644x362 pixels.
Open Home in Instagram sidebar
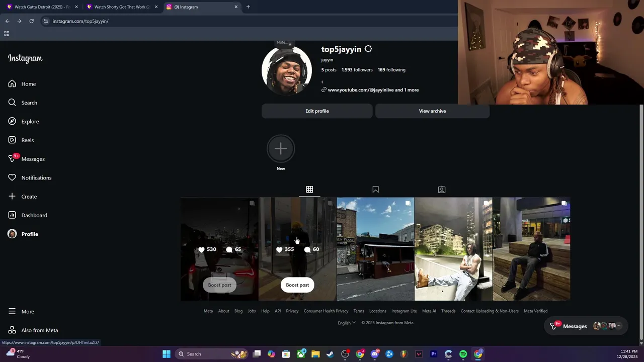pos(22,84)
